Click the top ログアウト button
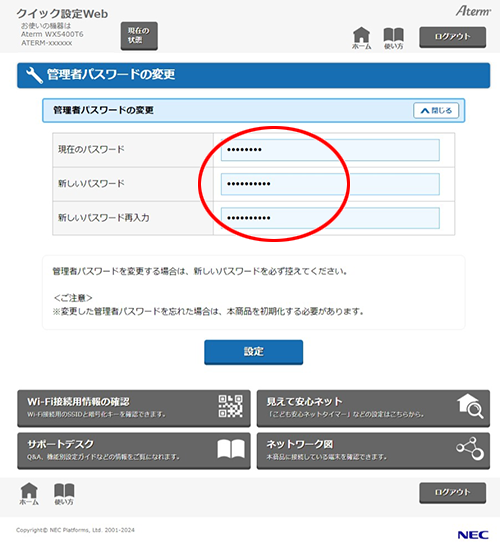 [x=453, y=37]
